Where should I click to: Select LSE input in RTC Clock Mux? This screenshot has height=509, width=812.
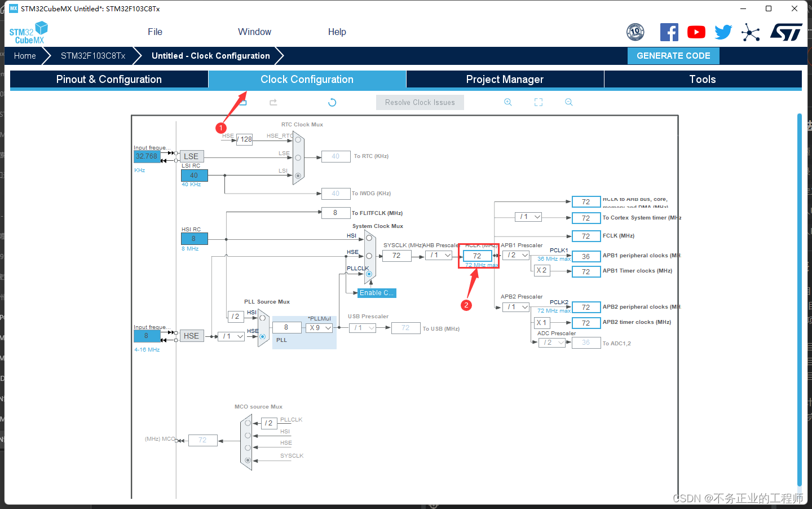coord(298,157)
